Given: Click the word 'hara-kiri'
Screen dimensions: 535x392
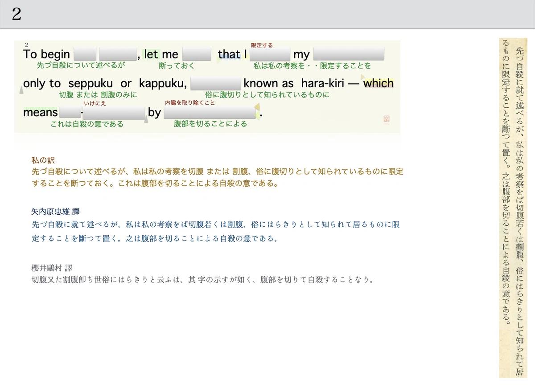Looking at the screenshot, I should [x=322, y=83].
